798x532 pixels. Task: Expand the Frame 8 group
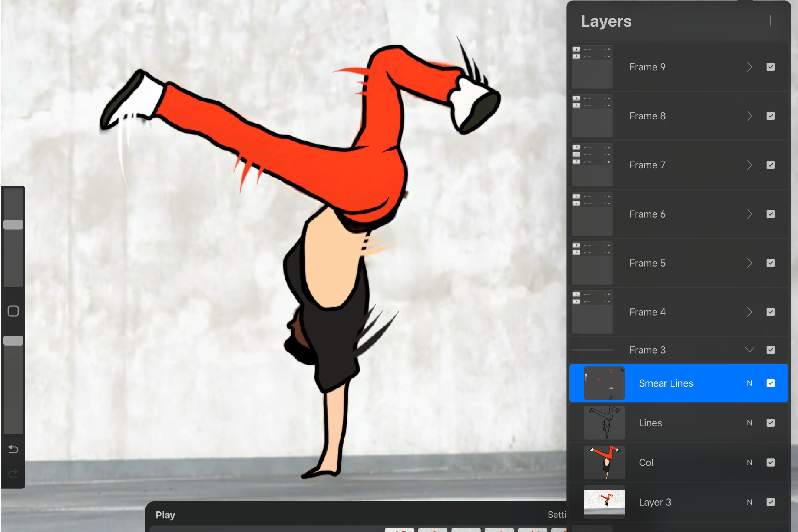click(749, 116)
